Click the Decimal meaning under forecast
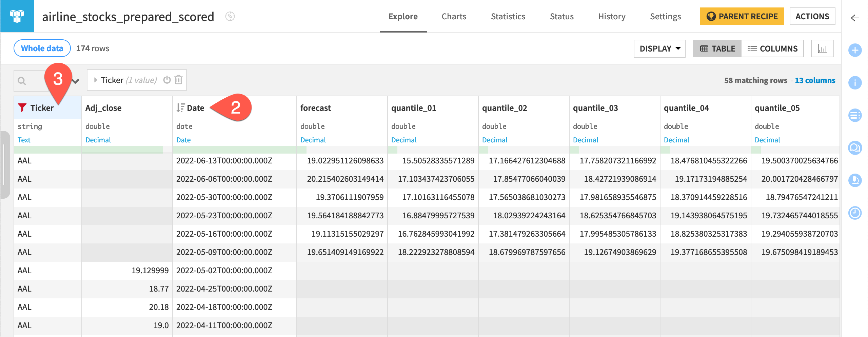 pos(313,140)
